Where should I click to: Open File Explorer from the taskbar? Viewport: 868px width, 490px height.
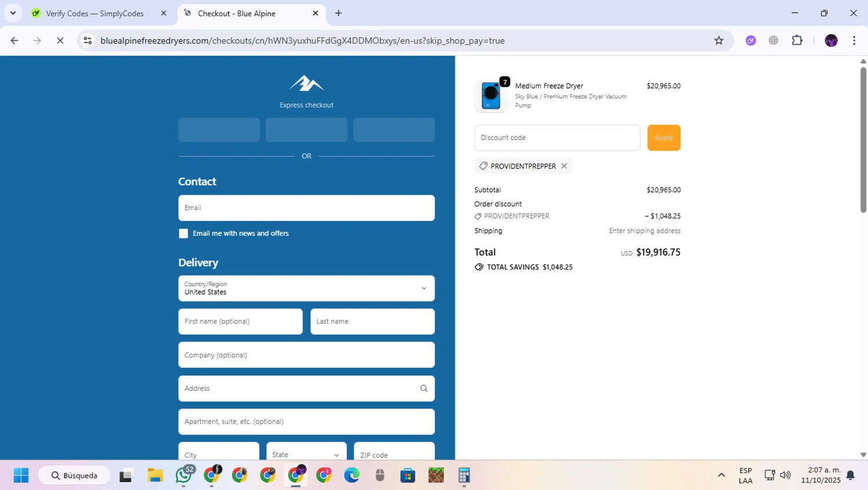155,476
